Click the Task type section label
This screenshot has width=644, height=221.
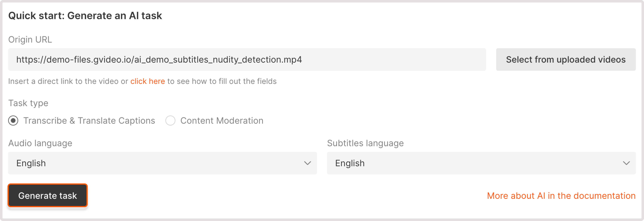28,103
